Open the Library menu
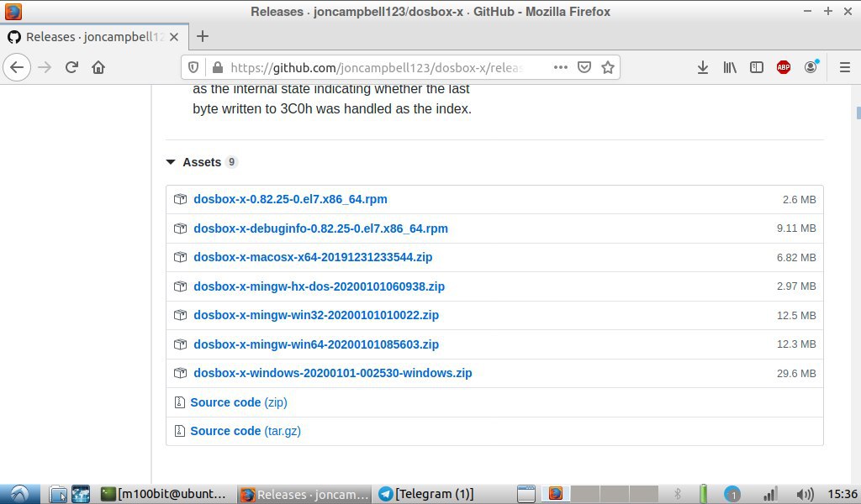 coord(729,67)
